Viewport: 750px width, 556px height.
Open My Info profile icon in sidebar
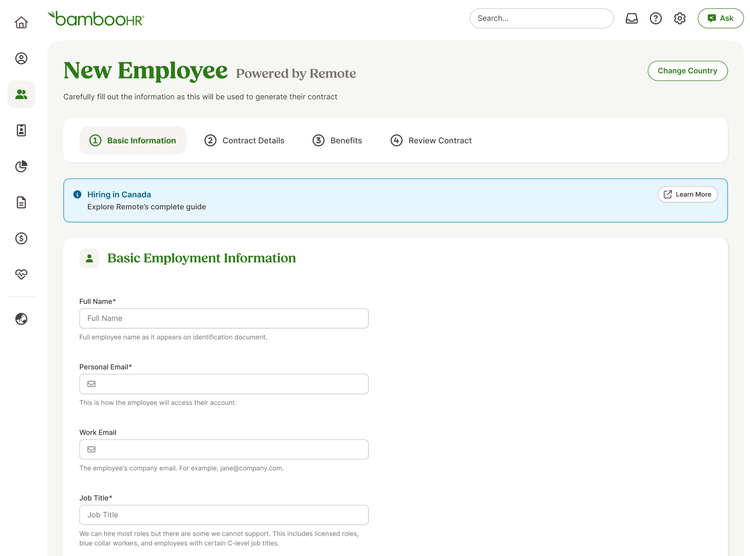(x=21, y=58)
